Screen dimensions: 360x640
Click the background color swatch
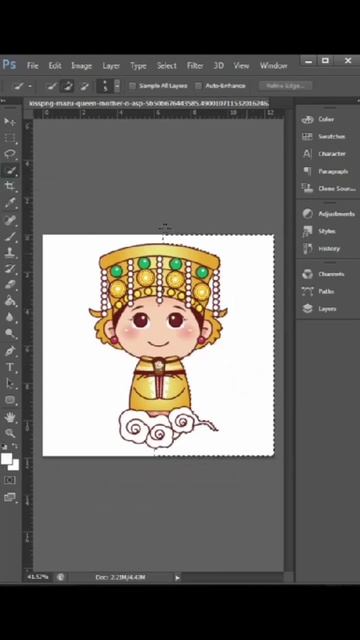coord(15,466)
